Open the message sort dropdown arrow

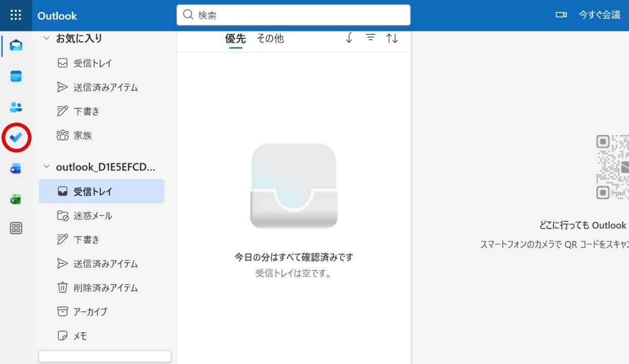[x=349, y=37]
